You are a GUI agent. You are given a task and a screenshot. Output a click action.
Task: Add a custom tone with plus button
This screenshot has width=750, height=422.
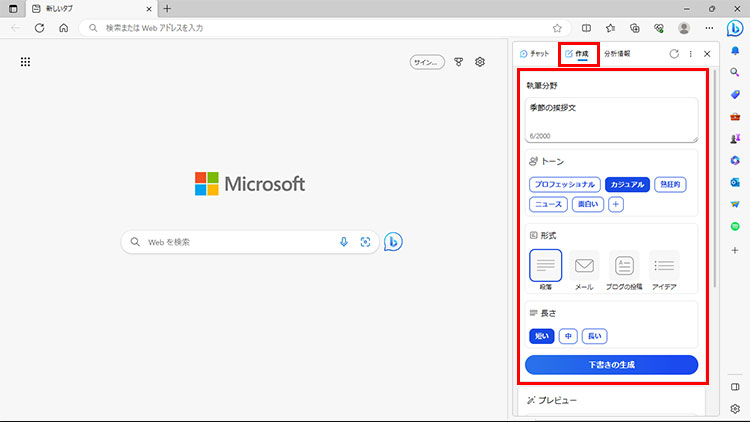[x=616, y=204]
